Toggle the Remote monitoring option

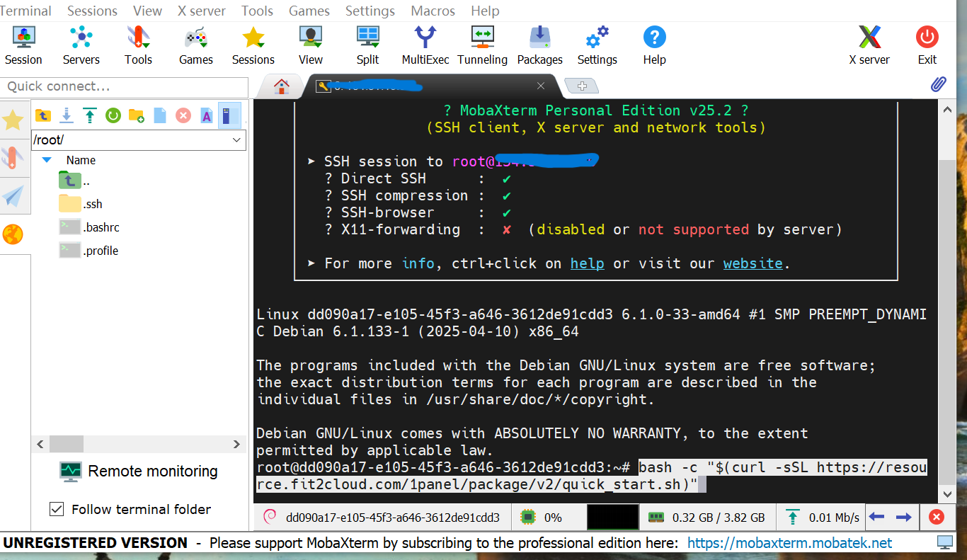(138, 472)
